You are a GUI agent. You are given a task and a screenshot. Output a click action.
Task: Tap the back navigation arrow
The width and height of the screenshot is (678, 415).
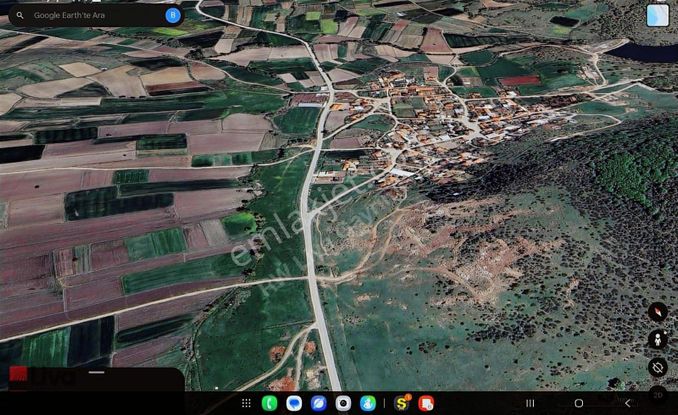[627, 403]
